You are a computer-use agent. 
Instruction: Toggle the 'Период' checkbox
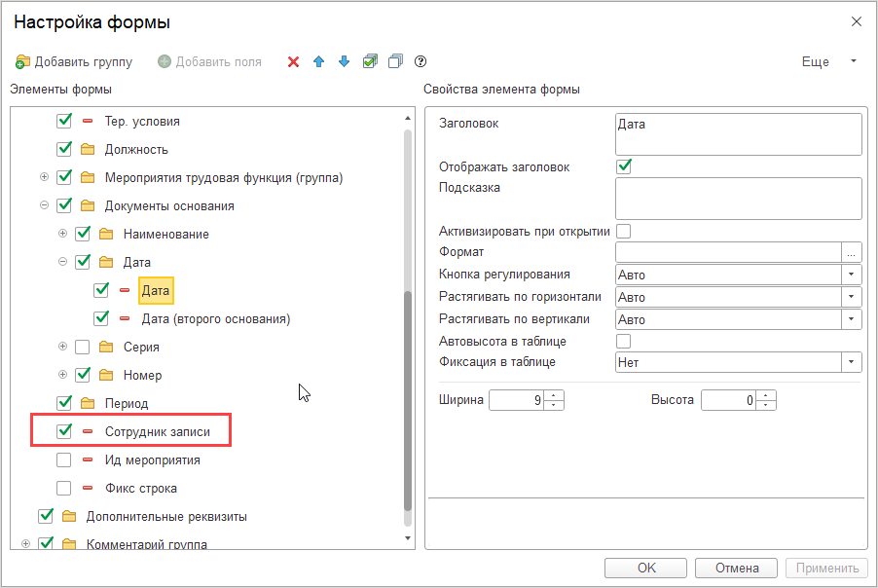tap(64, 403)
